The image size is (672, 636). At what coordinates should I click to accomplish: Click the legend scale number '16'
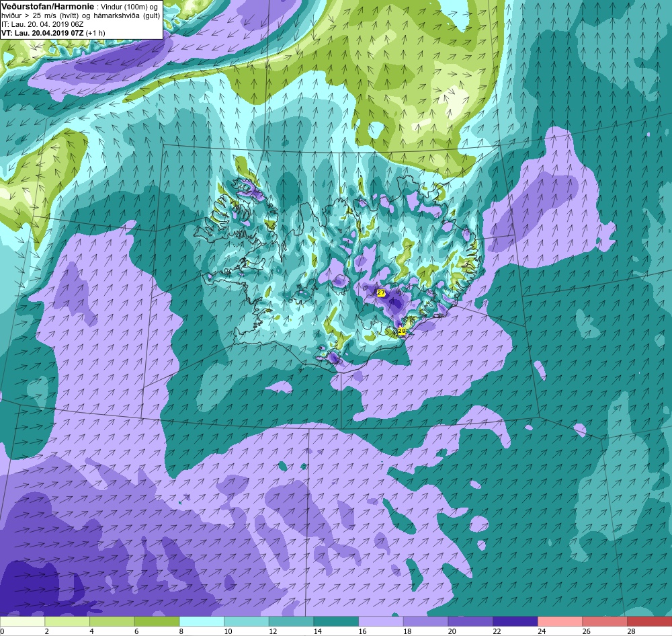tap(363, 631)
